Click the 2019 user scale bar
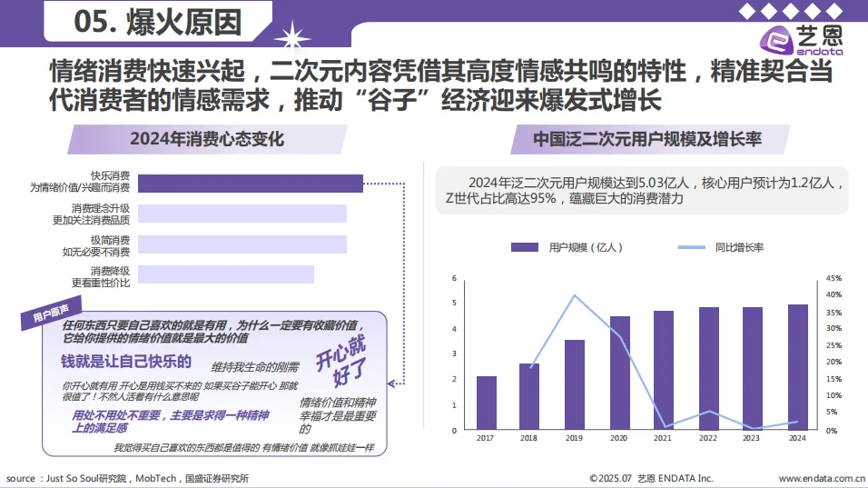 pos(575,385)
